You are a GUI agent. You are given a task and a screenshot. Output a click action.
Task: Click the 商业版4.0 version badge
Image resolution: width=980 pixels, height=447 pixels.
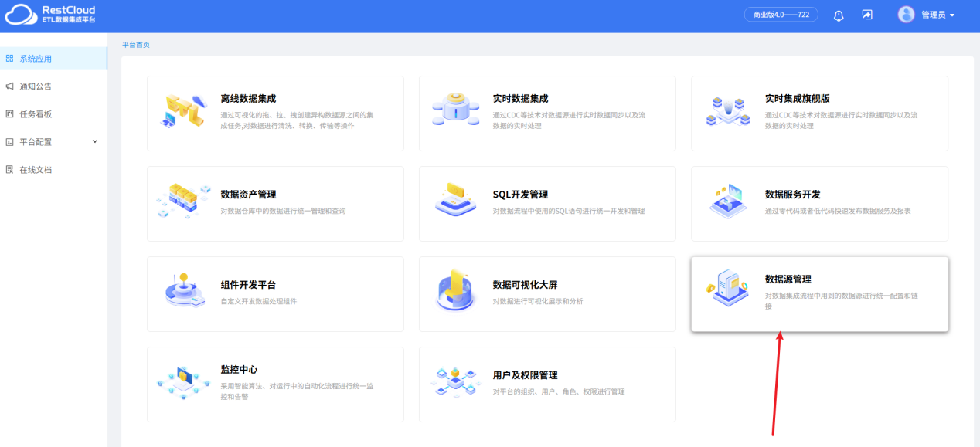pyautogui.click(x=781, y=13)
